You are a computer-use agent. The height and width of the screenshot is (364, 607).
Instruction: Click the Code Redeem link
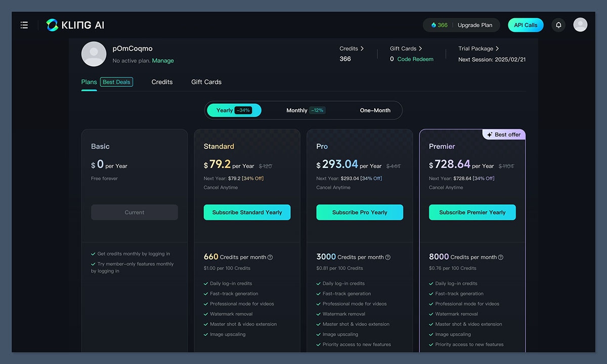pos(416,59)
